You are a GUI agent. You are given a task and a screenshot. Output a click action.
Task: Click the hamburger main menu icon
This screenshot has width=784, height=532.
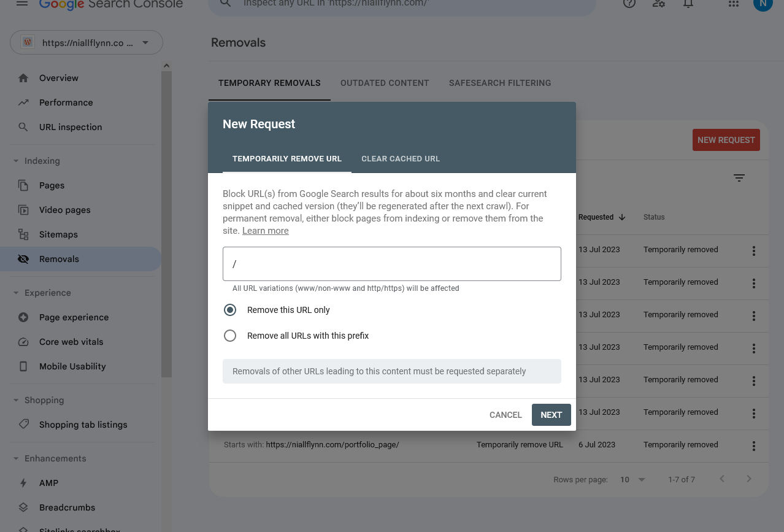click(x=22, y=4)
